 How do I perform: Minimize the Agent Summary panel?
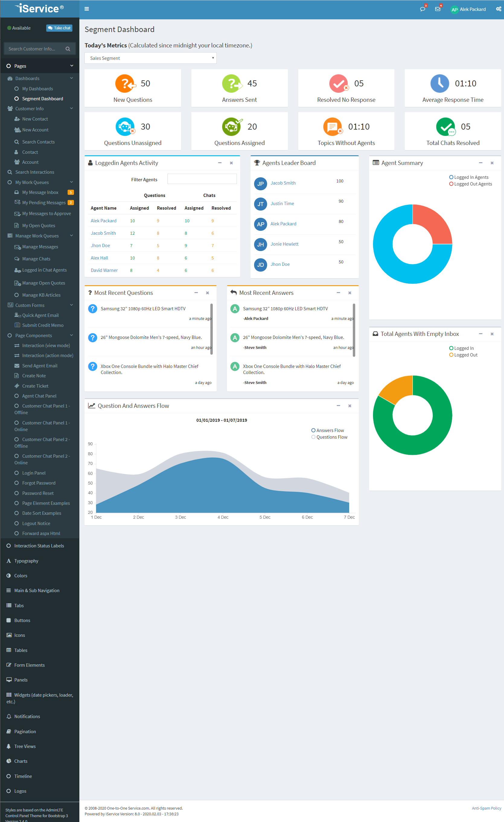click(x=481, y=163)
